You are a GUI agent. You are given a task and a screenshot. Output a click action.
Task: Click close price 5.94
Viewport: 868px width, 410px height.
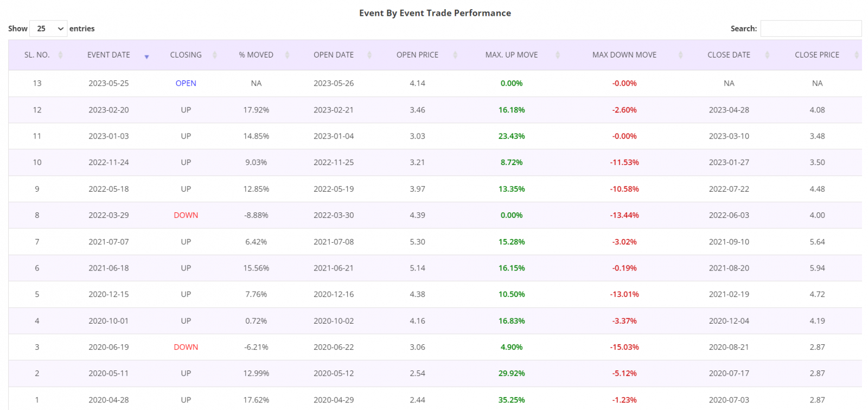click(x=818, y=268)
